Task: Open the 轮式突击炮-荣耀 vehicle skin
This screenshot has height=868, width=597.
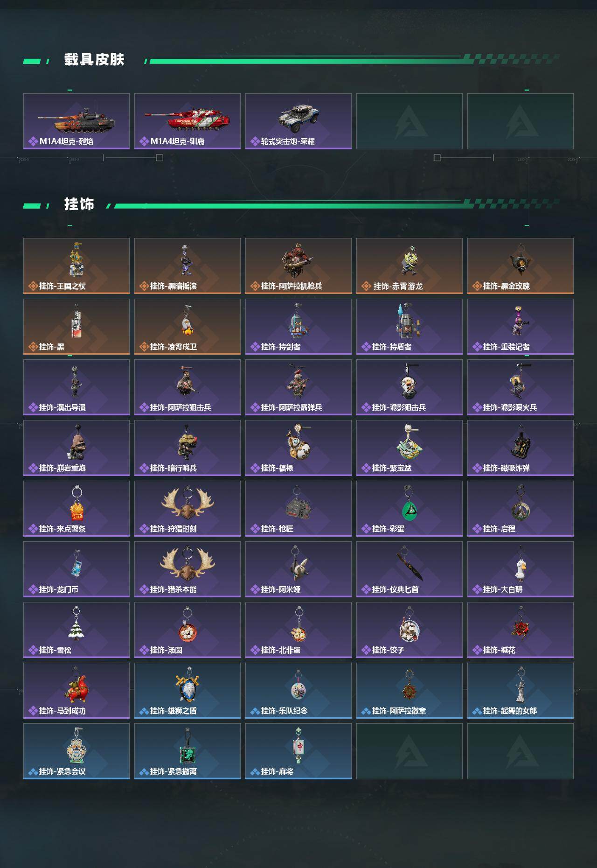Action: pyautogui.click(x=298, y=121)
